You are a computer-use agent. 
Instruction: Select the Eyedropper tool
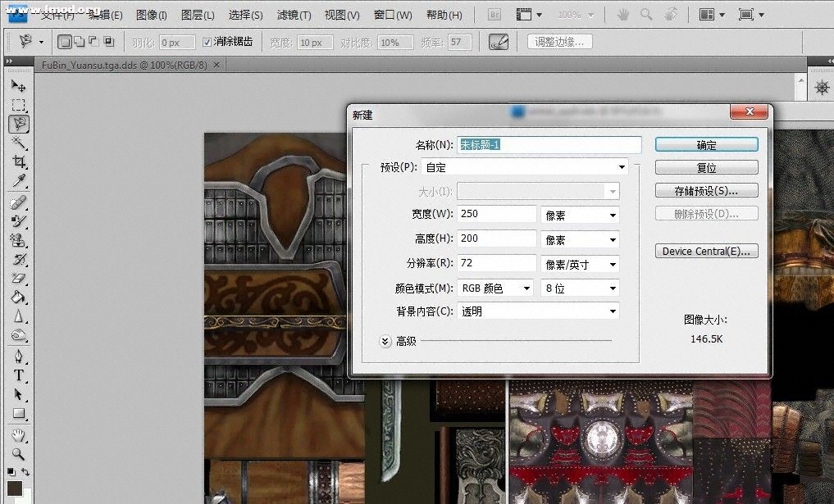click(x=18, y=181)
